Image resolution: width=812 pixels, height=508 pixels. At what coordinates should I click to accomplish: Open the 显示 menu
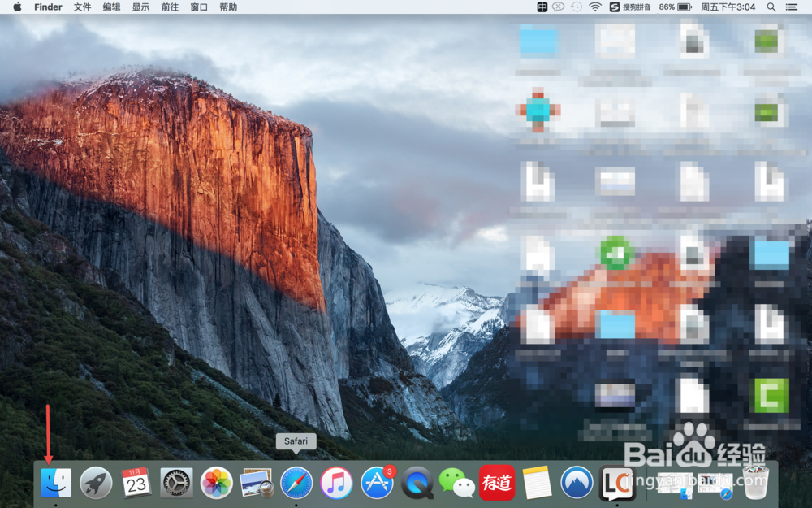click(140, 7)
